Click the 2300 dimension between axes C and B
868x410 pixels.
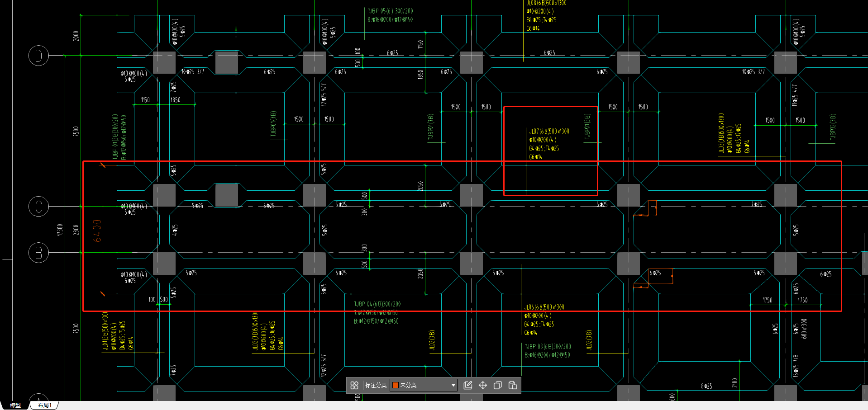pos(76,230)
